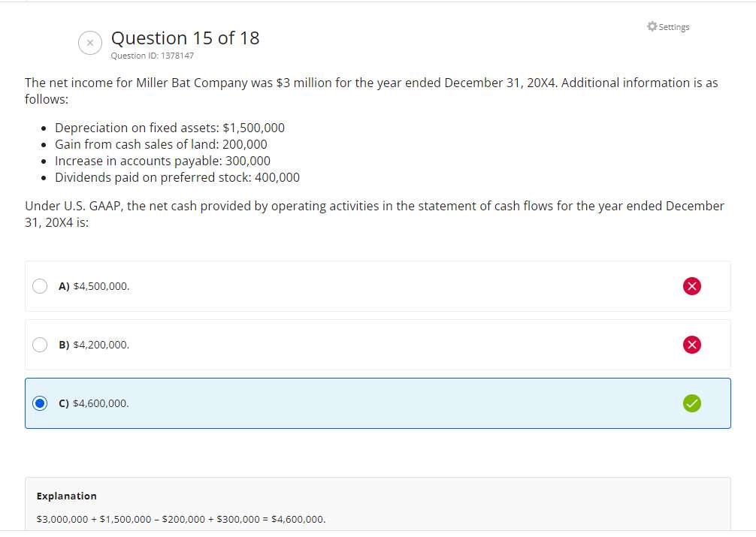Click the 'Question 15 of 18' heading
This screenshot has height=537, width=756.
(x=185, y=38)
